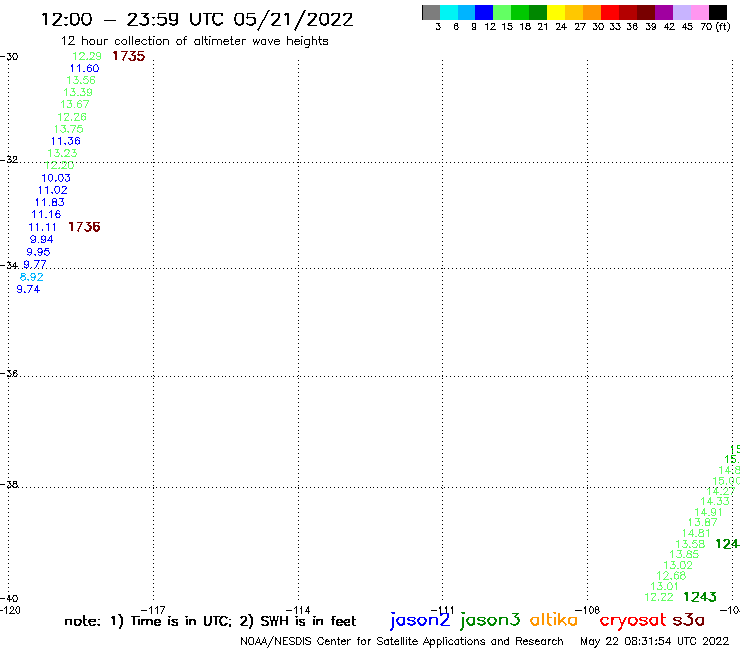Viewport: 740px width, 650px height.
Task: Click the '12 hour collection' subtitle text
Action: [194, 42]
